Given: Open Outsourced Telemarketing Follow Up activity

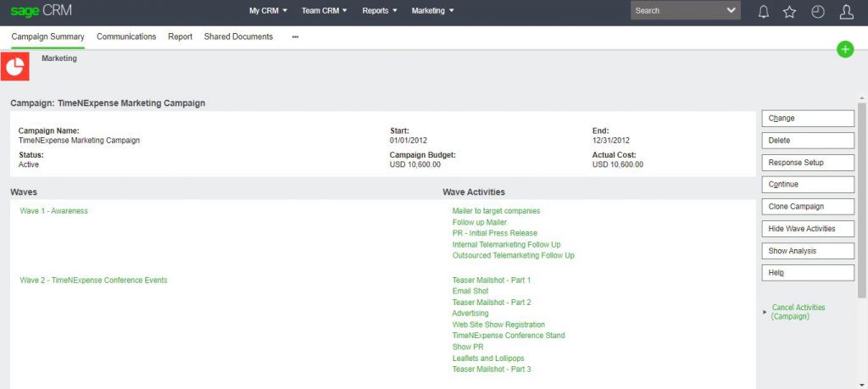Looking at the screenshot, I should 513,256.
